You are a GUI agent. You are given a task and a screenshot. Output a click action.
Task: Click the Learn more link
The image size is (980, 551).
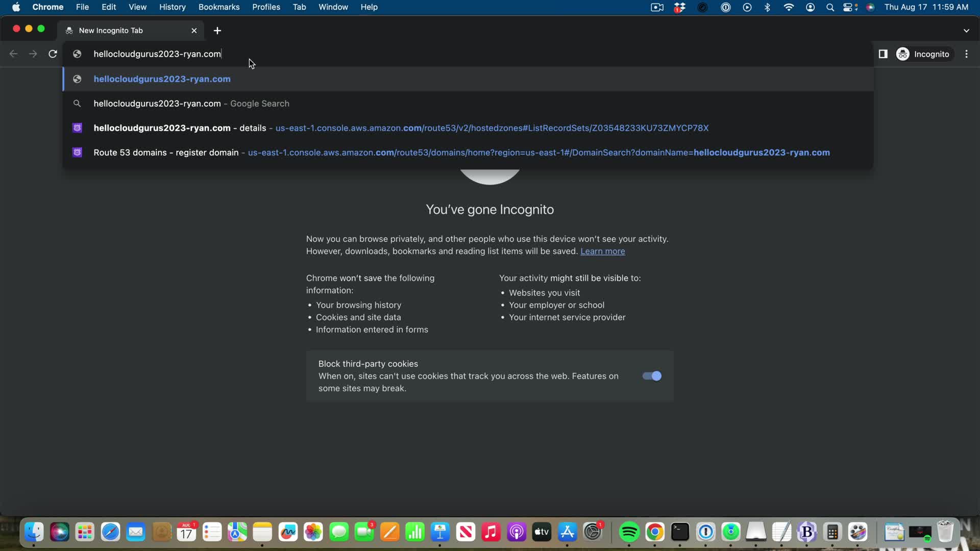coord(602,251)
